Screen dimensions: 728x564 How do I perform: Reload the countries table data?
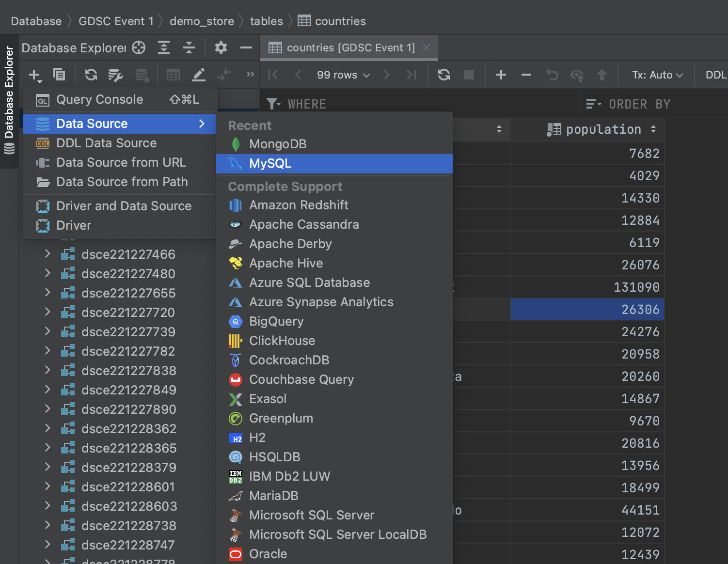(x=444, y=75)
